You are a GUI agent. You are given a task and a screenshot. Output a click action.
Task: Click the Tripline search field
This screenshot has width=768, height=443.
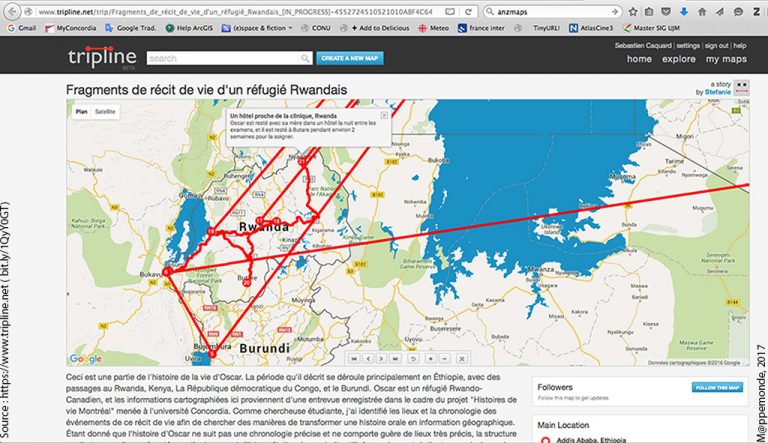229,59
